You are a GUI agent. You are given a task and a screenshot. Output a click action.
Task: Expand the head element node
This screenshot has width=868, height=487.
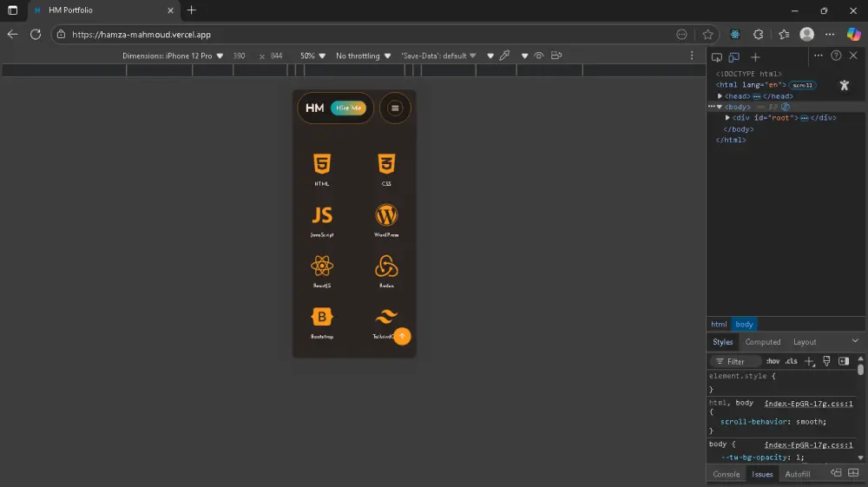720,95
